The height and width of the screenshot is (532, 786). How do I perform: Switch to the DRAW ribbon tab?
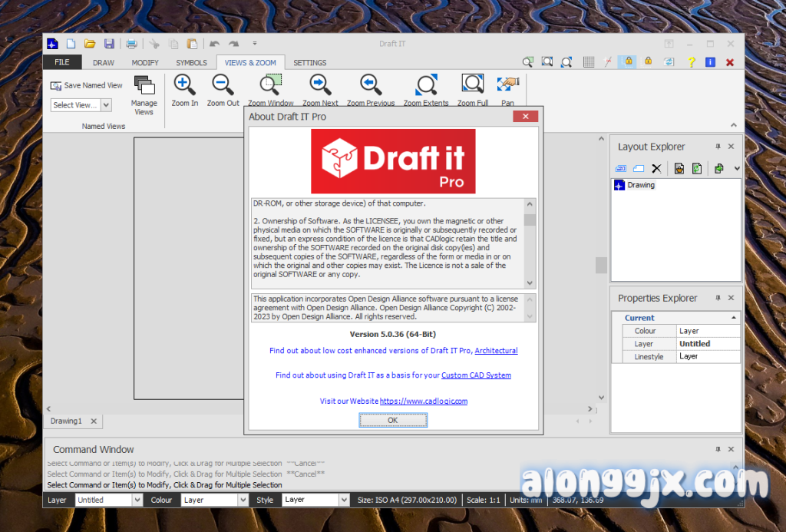[x=104, y=63]
